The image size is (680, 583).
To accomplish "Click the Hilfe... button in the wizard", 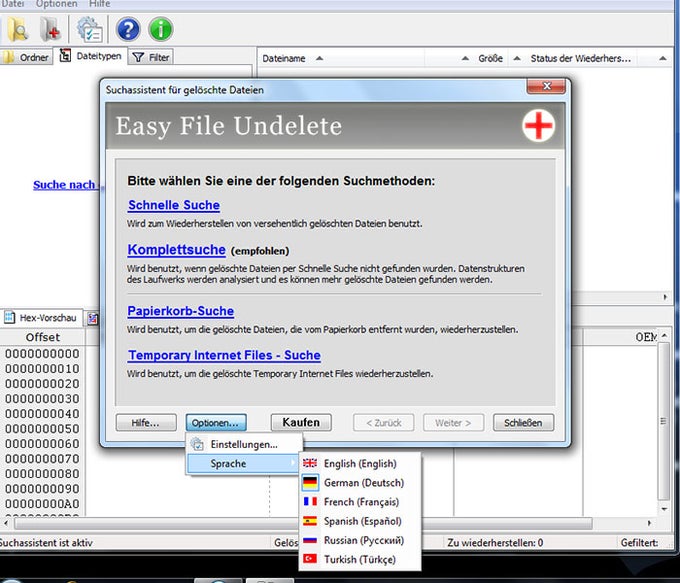I will pos(146,423).
